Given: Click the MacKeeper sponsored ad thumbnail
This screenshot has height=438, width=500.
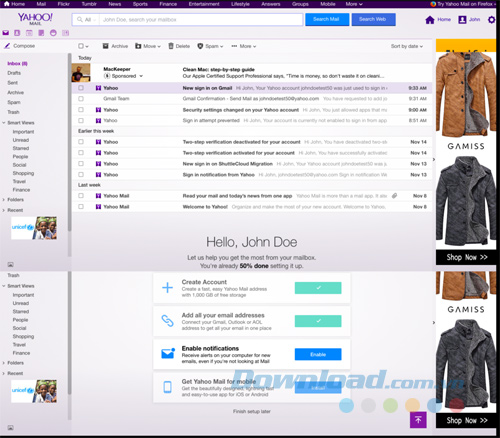Looking at the screenshot, I should pos(81,73).
